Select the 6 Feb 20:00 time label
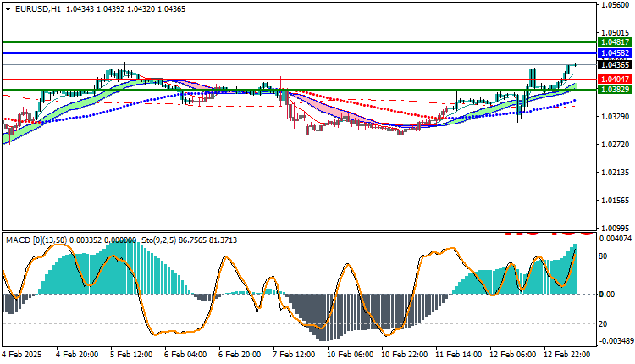 pyautogui.click(x=240, y=355)
